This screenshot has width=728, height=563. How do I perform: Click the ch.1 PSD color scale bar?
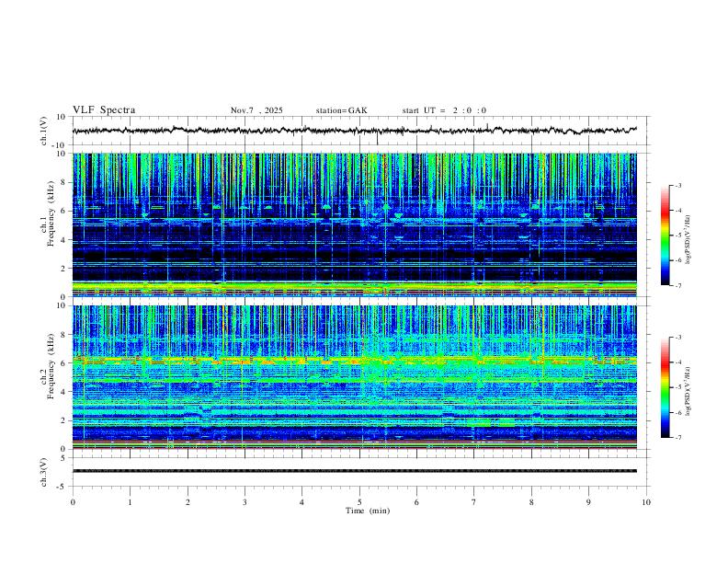665,236
